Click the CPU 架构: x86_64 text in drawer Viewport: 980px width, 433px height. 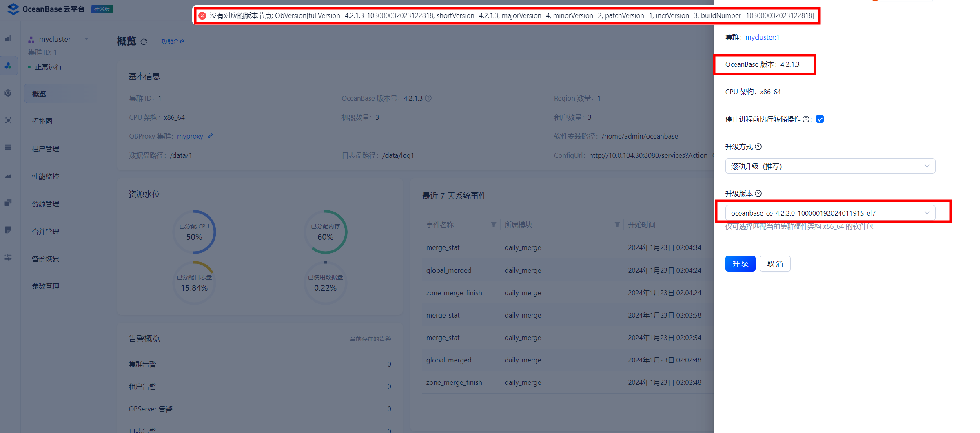(753, 92)
